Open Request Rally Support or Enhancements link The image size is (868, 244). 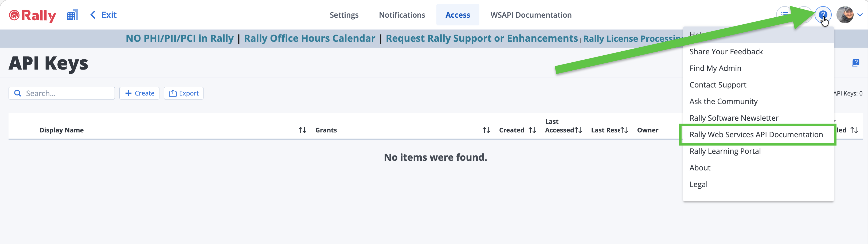click(x=482, y=39)
